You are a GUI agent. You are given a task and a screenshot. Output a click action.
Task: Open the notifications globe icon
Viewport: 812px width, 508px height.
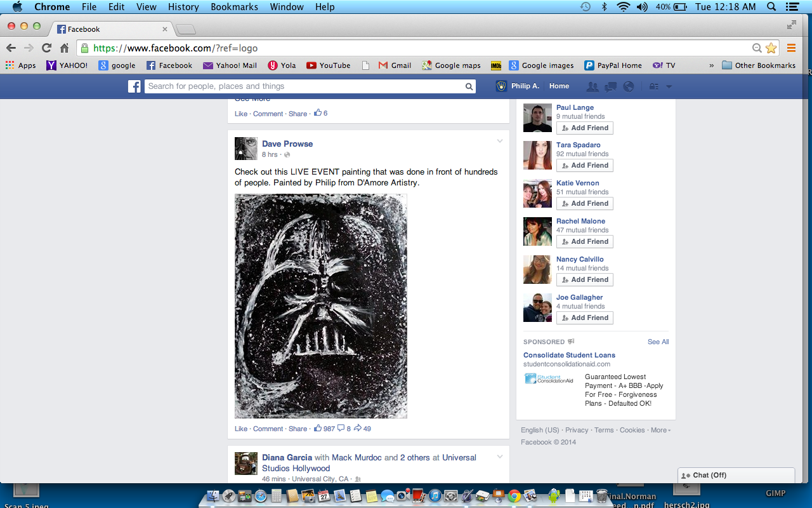[x=629, y=86]
